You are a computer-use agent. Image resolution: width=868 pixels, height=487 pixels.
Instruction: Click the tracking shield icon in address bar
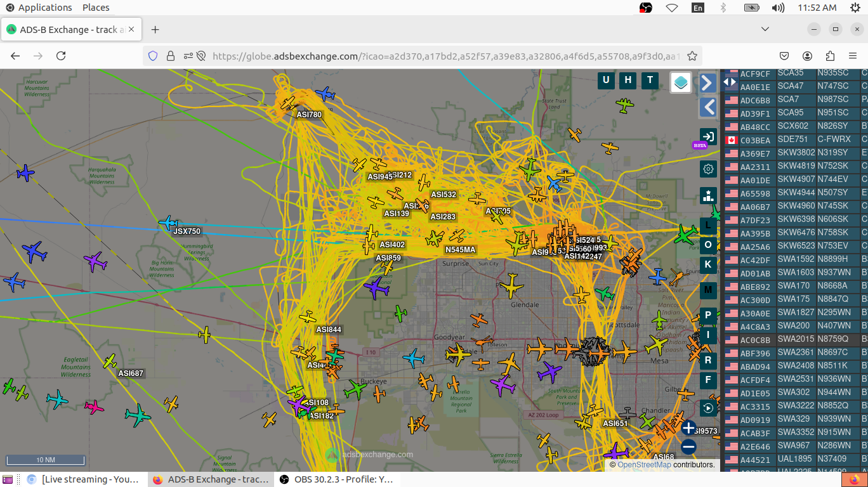click(153, 56)
